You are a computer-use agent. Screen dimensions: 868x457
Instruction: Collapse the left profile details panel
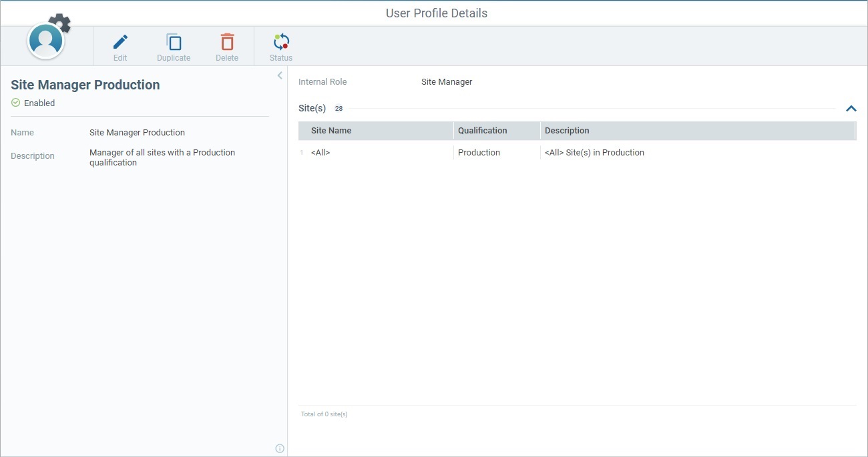[279, 75]
